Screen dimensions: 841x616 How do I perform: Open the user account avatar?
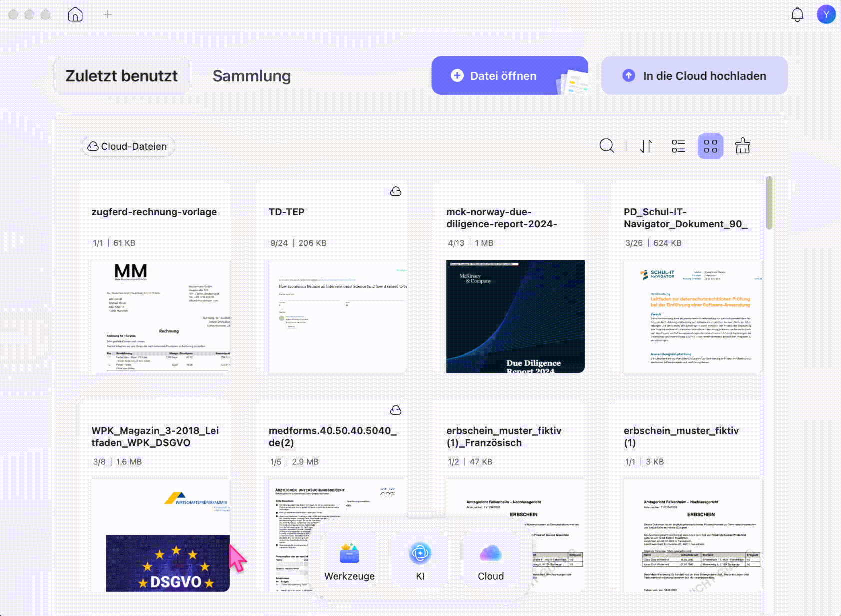tap(826, 14)
